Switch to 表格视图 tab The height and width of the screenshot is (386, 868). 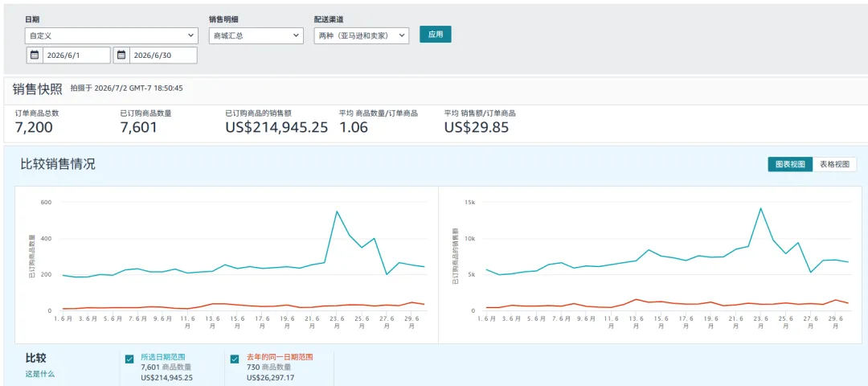pos(834,165)
